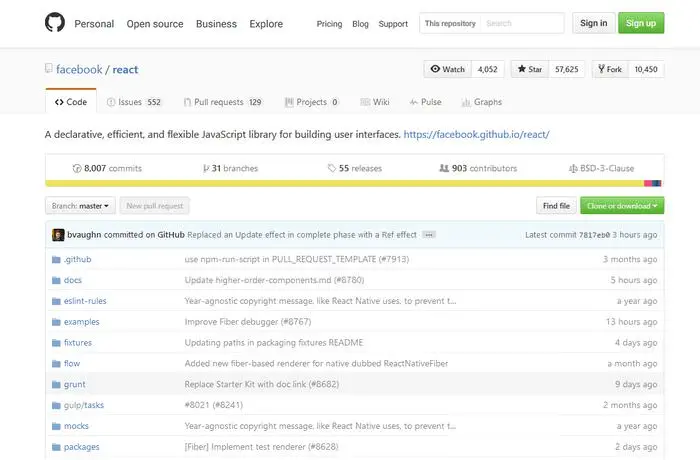Click the contributors people icon
Image resolution: width=700 pixels, height=460 pixels.
click(x=444, y=168)
